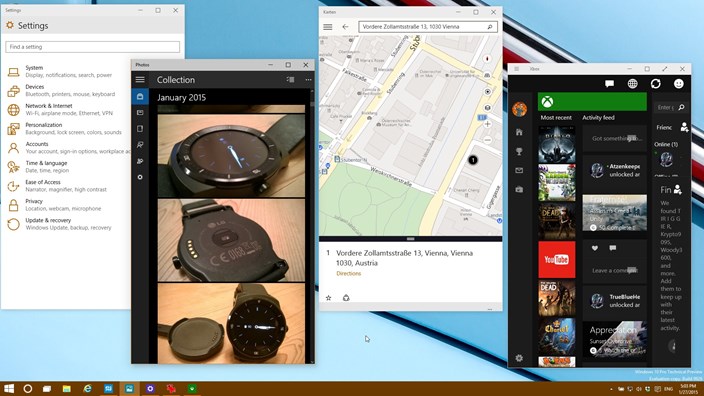
Task: Click the Maps zoom out minus button
Action: pyautogui.click(x=488, y=140)
